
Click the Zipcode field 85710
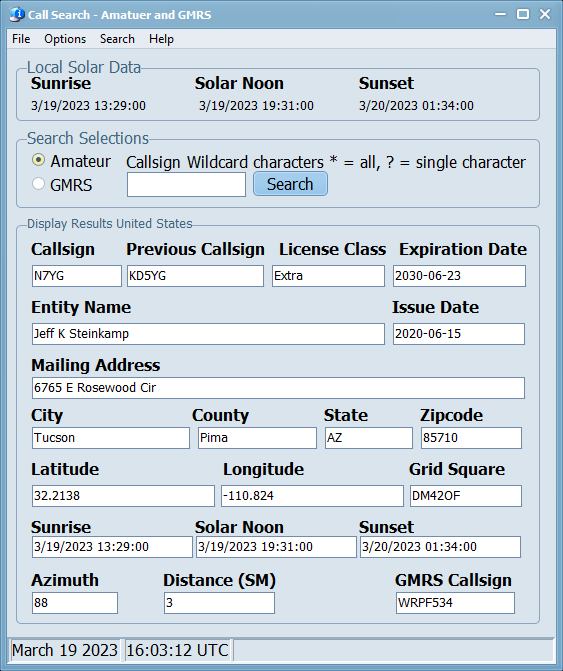coord(471,438)
